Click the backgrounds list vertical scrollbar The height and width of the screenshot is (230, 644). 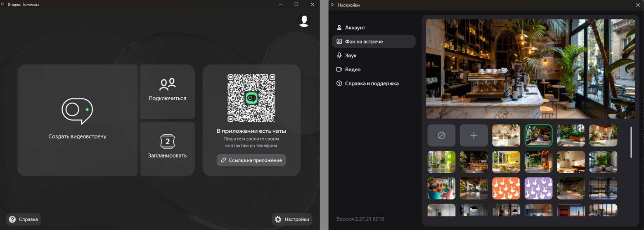[x=631, y=142]
